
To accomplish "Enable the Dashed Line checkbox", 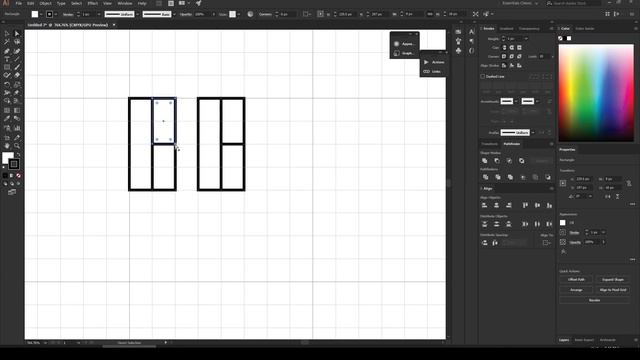I will coord(482,76).
